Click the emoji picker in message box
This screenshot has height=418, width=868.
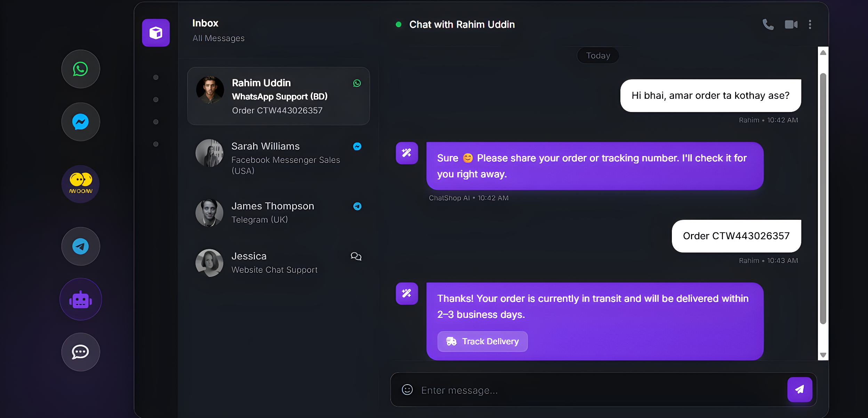point(407,389)
